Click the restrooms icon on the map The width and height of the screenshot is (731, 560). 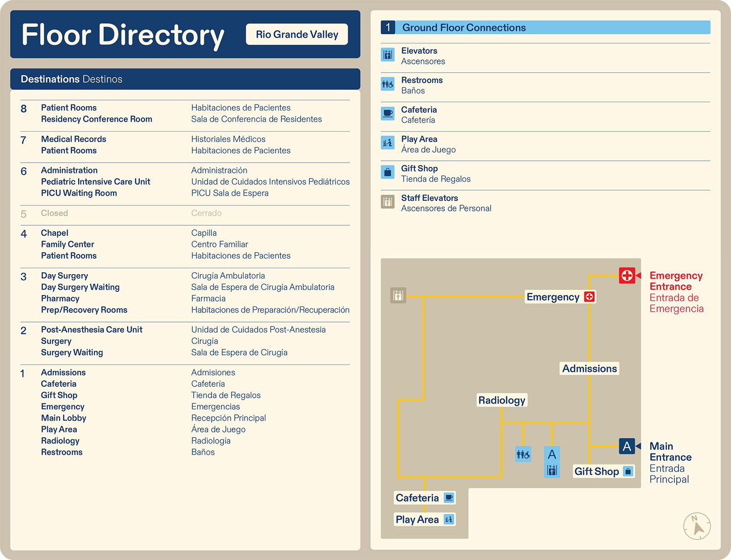[523, 454]
